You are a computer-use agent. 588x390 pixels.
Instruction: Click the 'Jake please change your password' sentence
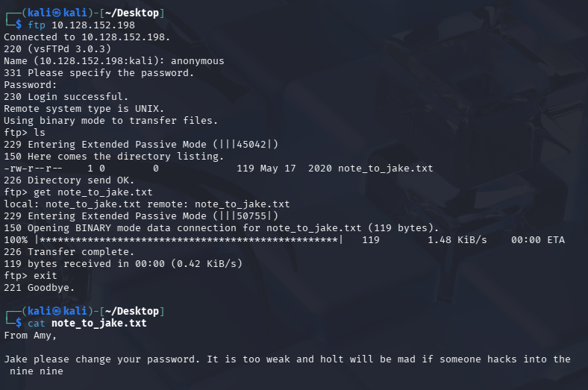(x=101, y=359)
